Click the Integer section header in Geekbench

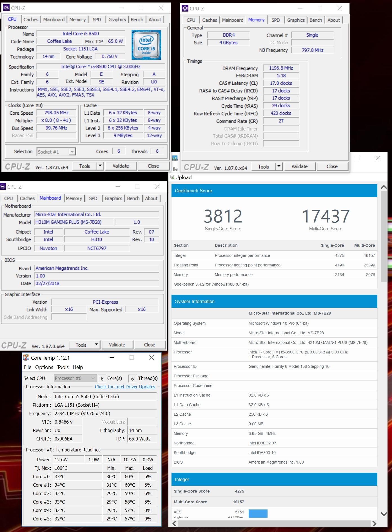click(274, 479)
